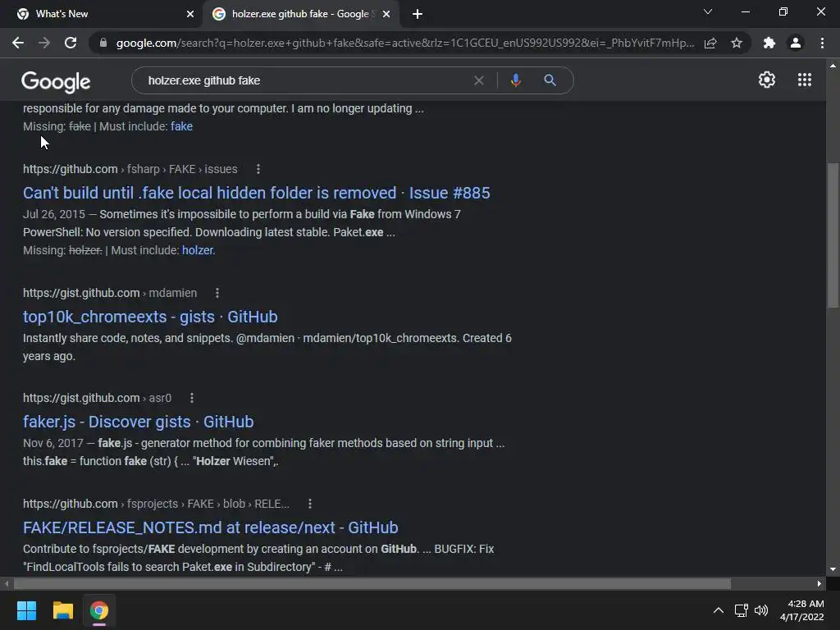Open the Windows Start menu
The height and width of the screenshot is (630, 840).
tap(27, 610)
